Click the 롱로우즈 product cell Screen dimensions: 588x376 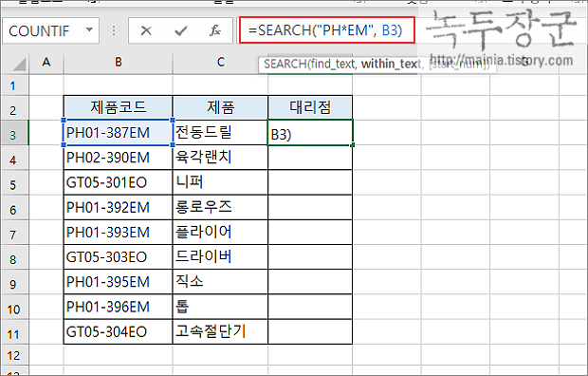(x=220, y=207)
